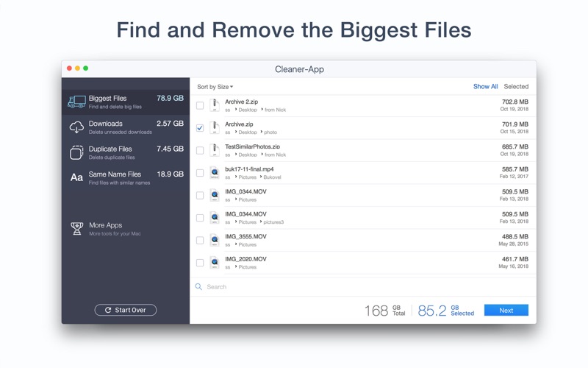Image resolution: width=588 pixels, height=368 pixels.
Task: Click the green maximize window button
Action: (85, 68)
